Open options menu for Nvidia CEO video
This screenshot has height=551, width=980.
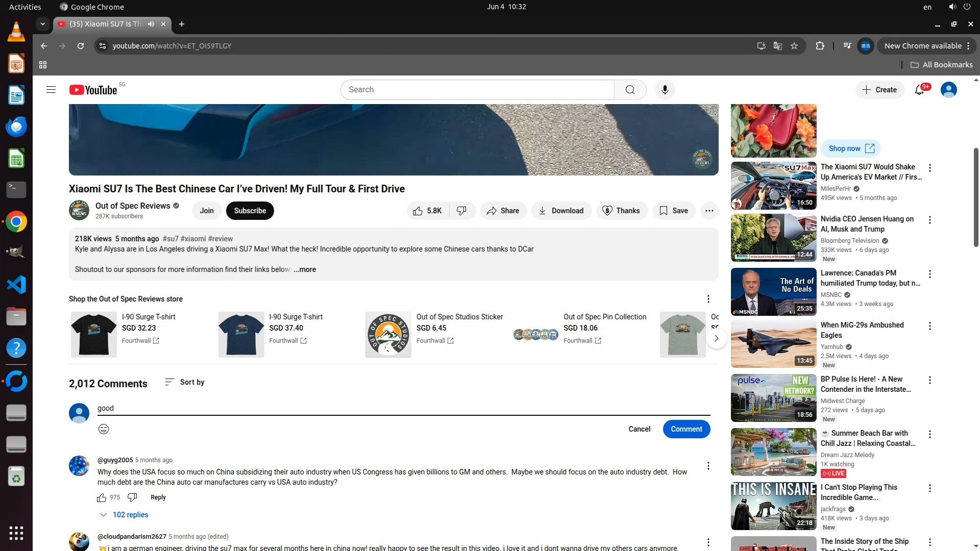coord(930,220)
